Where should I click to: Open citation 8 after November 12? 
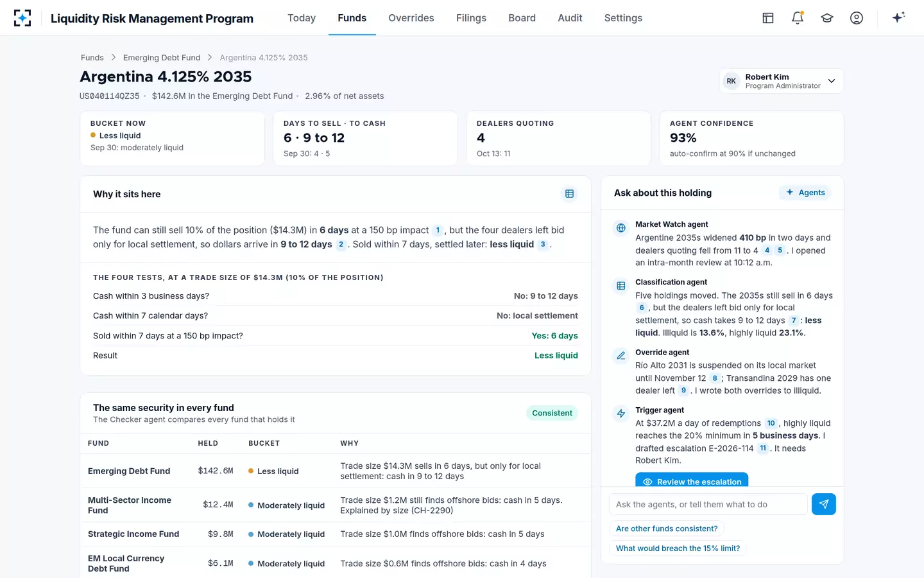715,378
